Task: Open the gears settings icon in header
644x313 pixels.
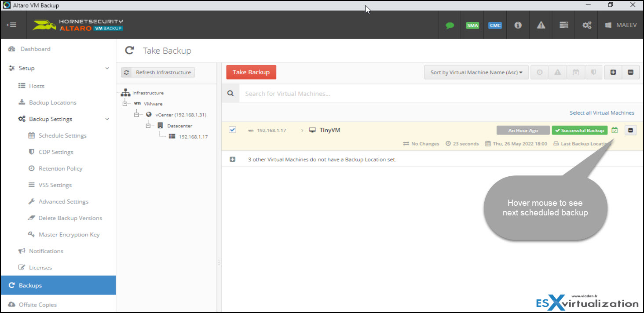Action: (x=587, y=25)
